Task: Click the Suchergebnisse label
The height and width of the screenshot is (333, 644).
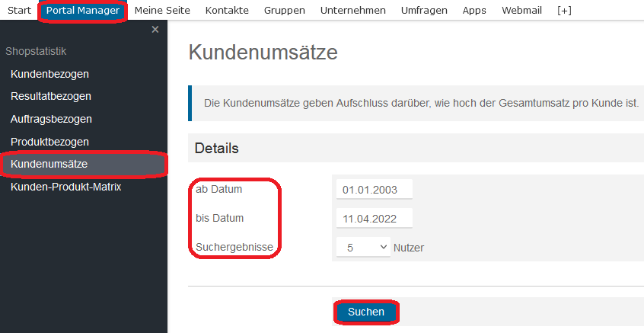Action: (x=234, y=247)
